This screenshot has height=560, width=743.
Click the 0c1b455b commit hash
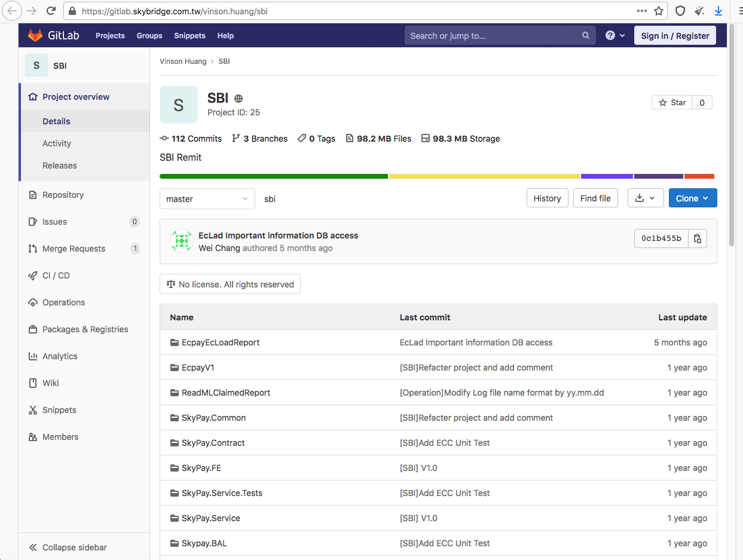tap(661, 238)
